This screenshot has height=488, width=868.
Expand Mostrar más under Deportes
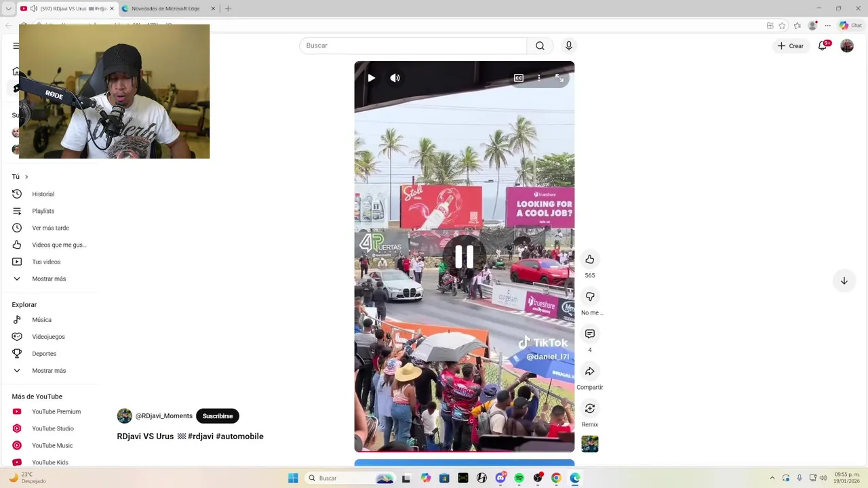coord(49,371)
